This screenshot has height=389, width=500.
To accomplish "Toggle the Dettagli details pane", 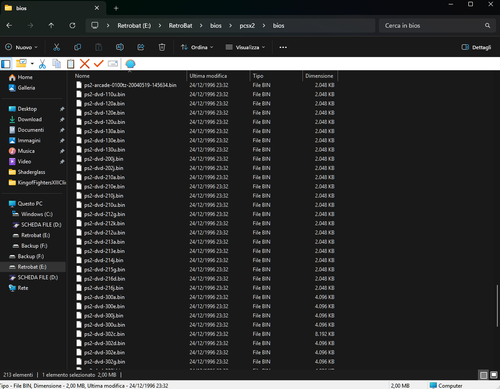I will (476, 47).
